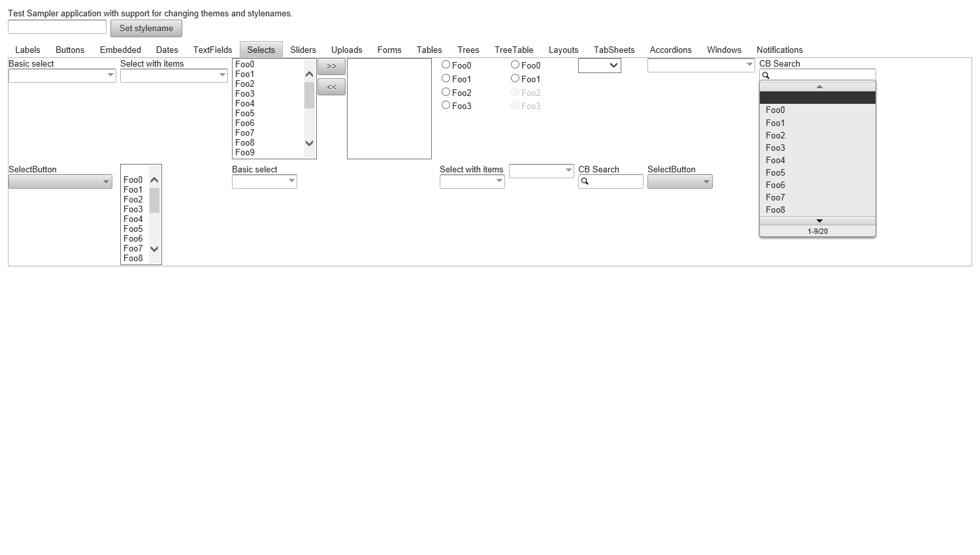Open the Tables tab
The width and height of the screenshot is (980, 555).
tap(429, 50)
